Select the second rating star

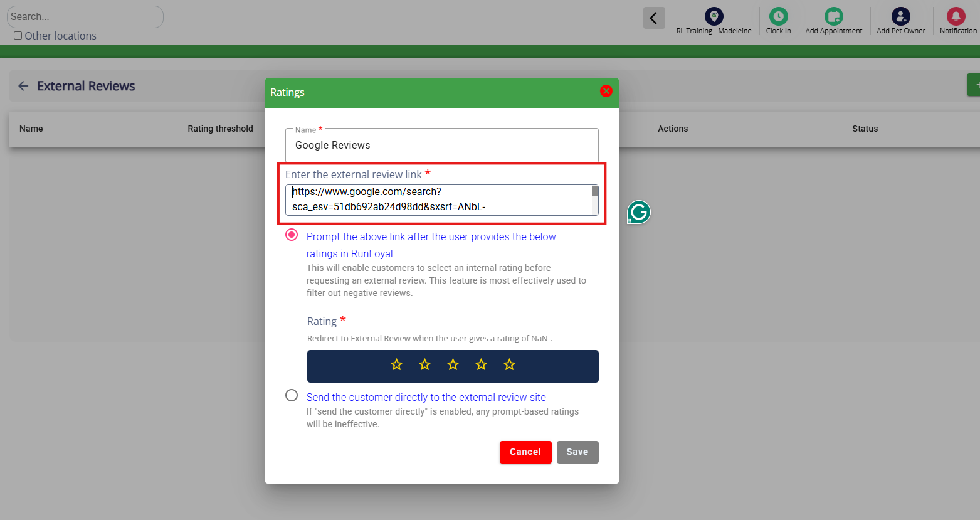(425, 364)
